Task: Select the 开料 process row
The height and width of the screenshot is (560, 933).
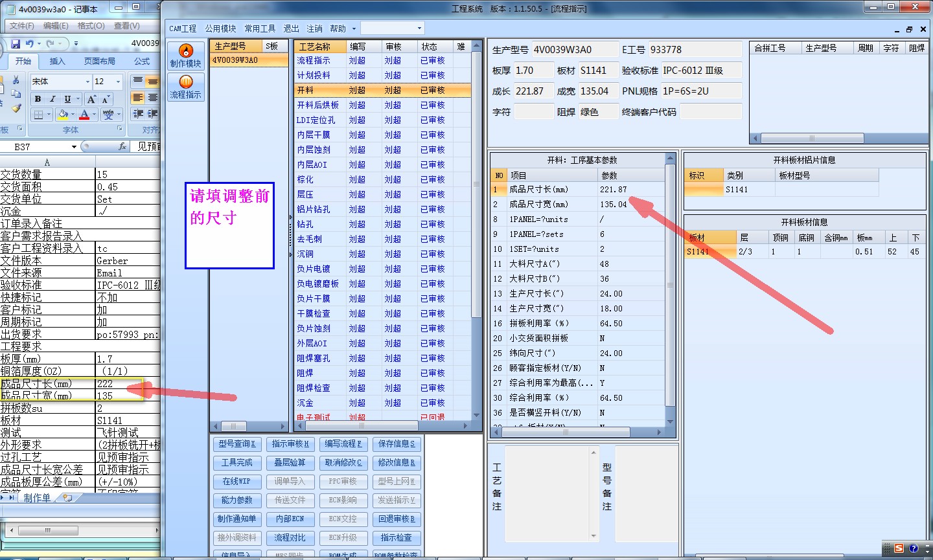Action: coord(382,91)
